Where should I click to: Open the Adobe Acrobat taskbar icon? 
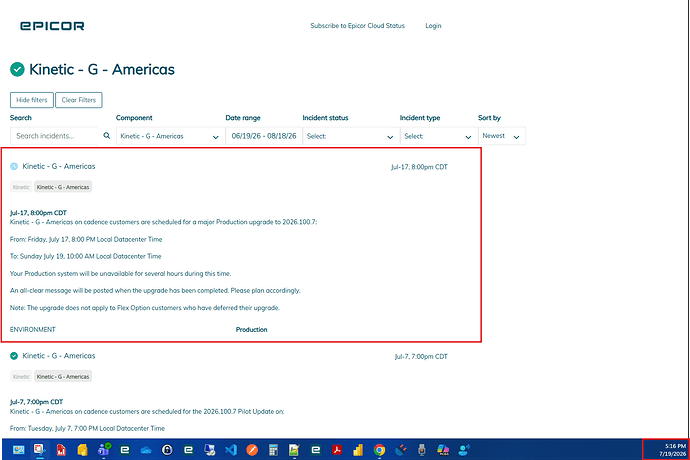point(337,450)
